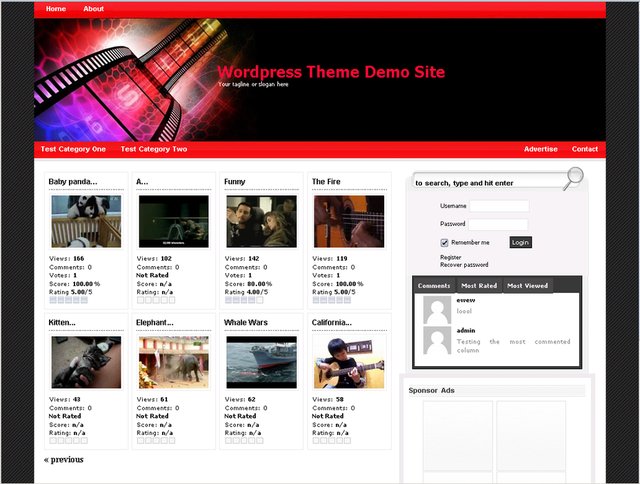Rate the Kitten video using star bar
640x484 pixels.
tap(69, 441)
